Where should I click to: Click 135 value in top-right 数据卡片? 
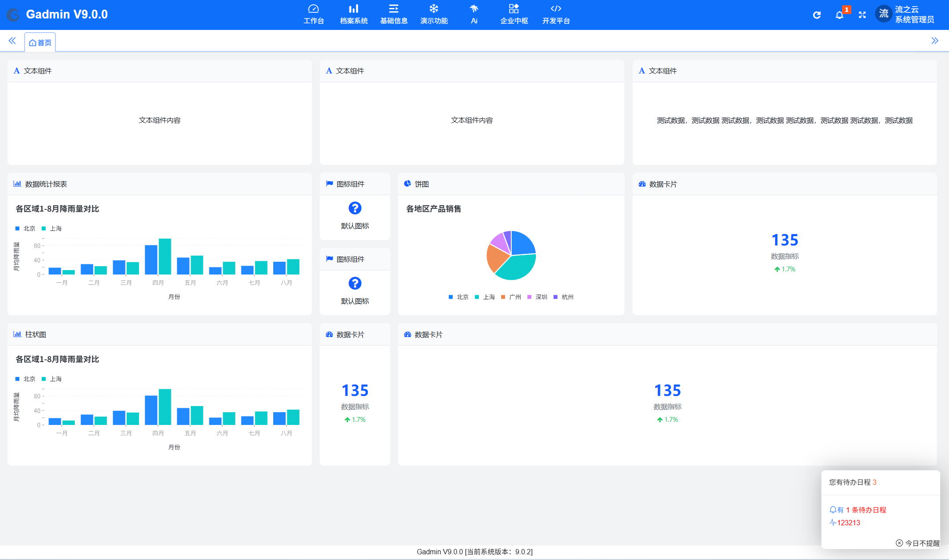pos(785,240)
